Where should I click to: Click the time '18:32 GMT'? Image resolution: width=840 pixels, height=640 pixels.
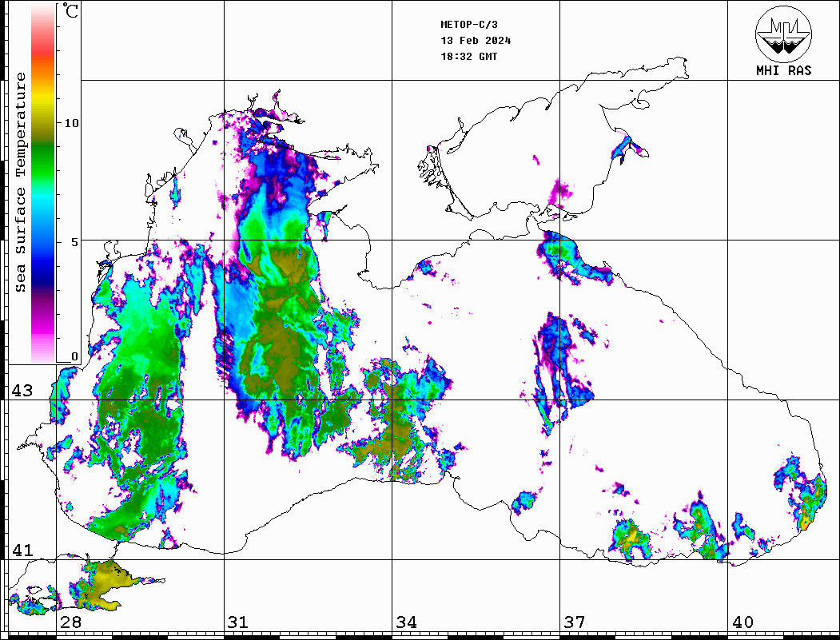(468, 56)
